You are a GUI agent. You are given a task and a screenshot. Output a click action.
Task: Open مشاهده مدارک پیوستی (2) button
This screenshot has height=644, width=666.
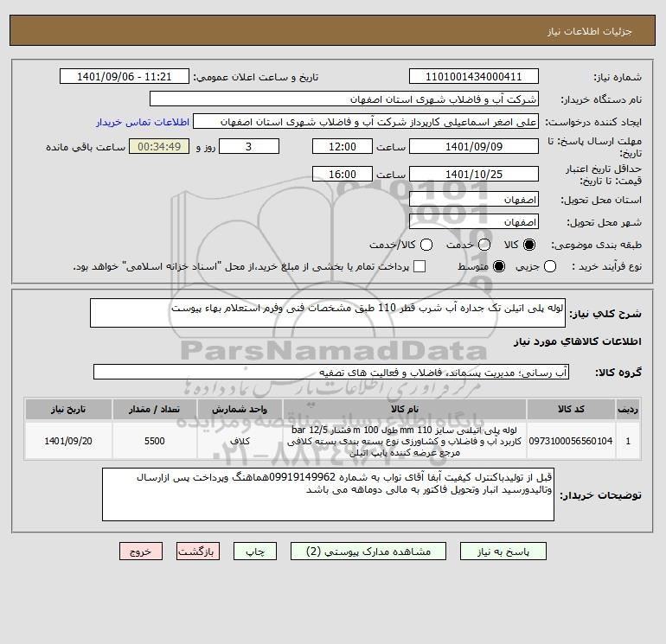(368, 551)
